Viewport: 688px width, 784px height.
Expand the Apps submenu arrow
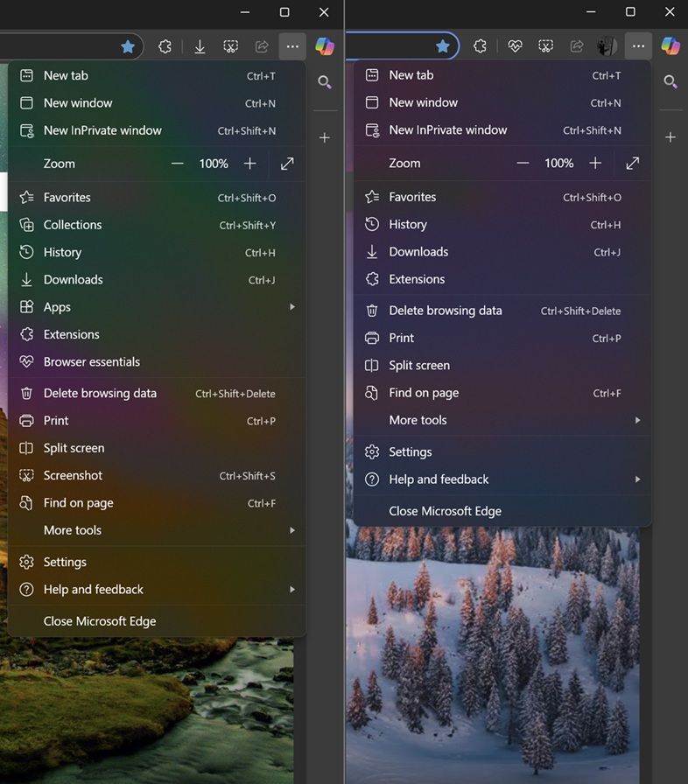292,306
